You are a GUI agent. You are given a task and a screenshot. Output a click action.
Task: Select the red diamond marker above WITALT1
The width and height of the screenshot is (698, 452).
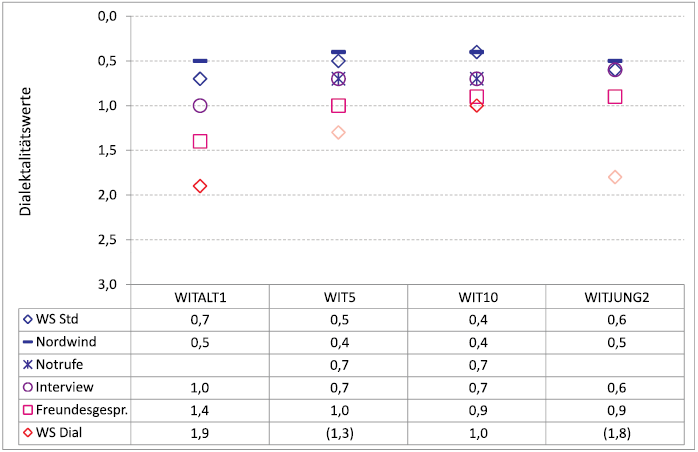coord(200,186)
